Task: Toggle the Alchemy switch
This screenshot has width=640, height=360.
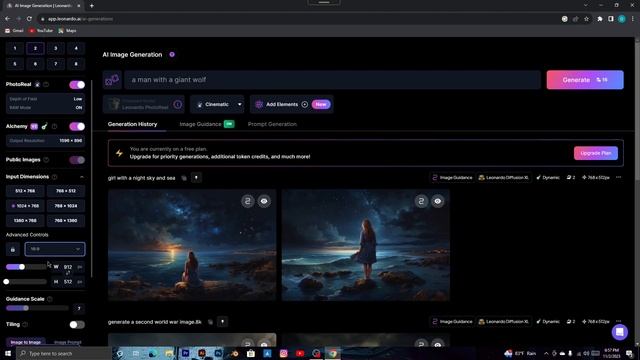Action: point(77,127)
